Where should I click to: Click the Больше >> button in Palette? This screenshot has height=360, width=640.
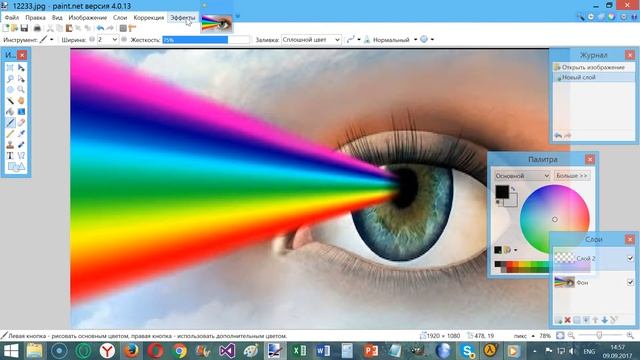pyautogui.click(x=572, y=176)
